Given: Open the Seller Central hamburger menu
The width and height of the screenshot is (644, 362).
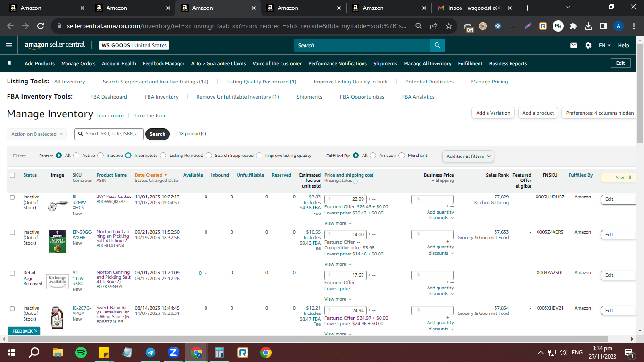Looking at the screenshot, I should tap(9, 45).
